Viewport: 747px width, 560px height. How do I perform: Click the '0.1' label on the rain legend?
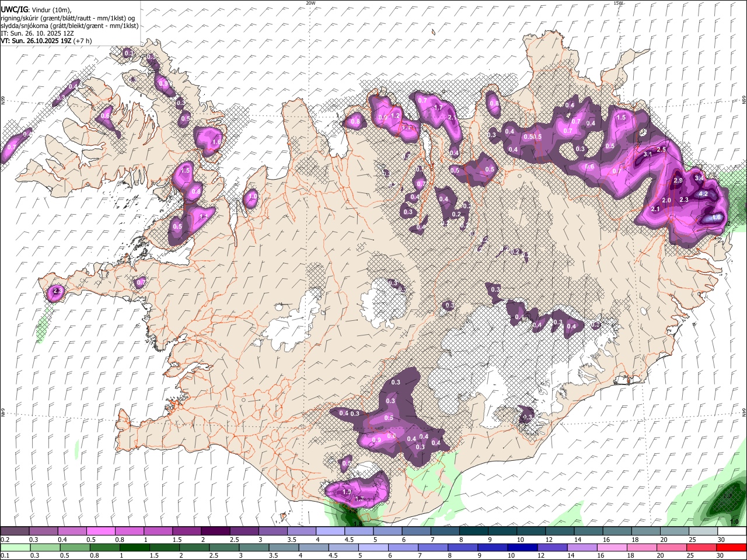(6, 556)
